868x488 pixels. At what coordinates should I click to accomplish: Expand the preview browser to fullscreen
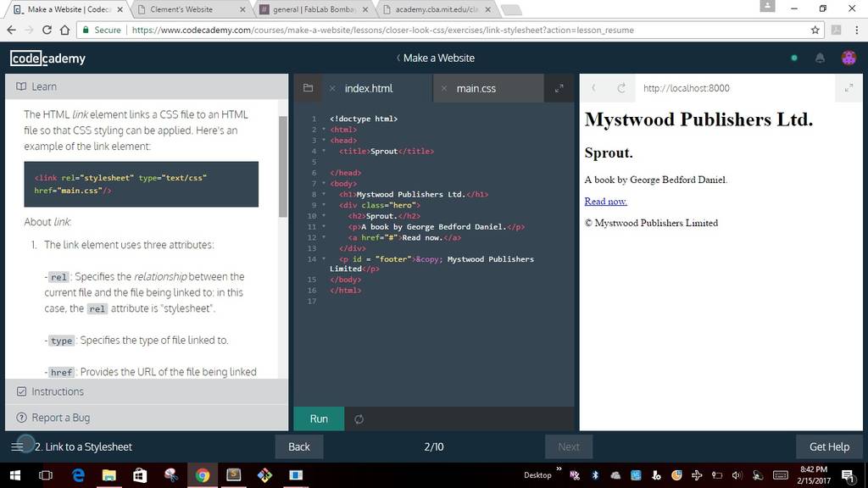849,88
